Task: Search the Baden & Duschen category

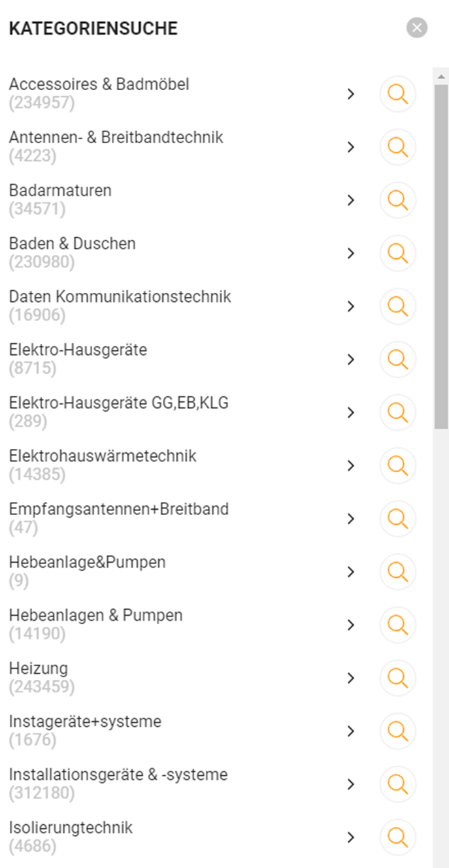Action: click(397, 253)
